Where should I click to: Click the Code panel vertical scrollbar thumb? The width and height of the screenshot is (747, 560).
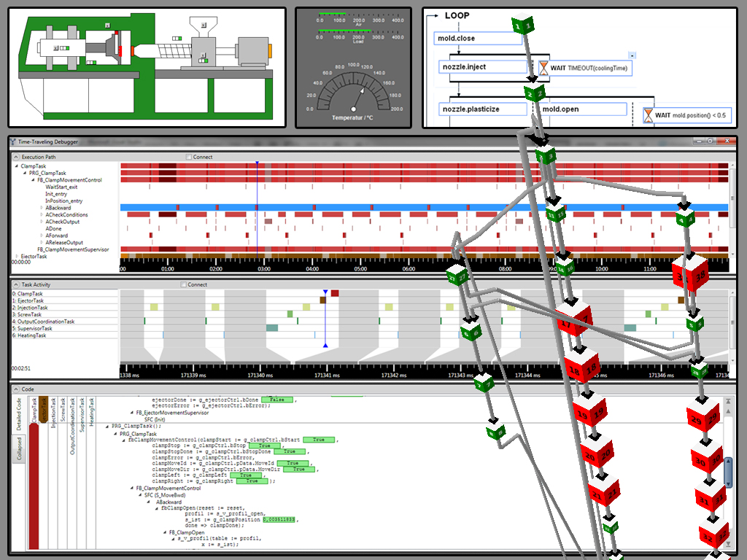point(728,472)
